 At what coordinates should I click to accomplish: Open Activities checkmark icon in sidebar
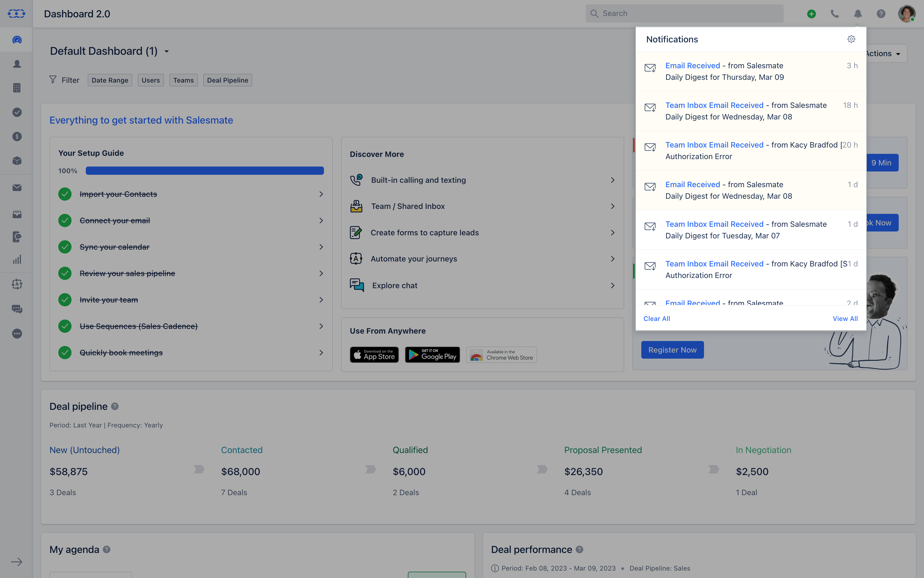pyautogui.click(x=17, y=112)
